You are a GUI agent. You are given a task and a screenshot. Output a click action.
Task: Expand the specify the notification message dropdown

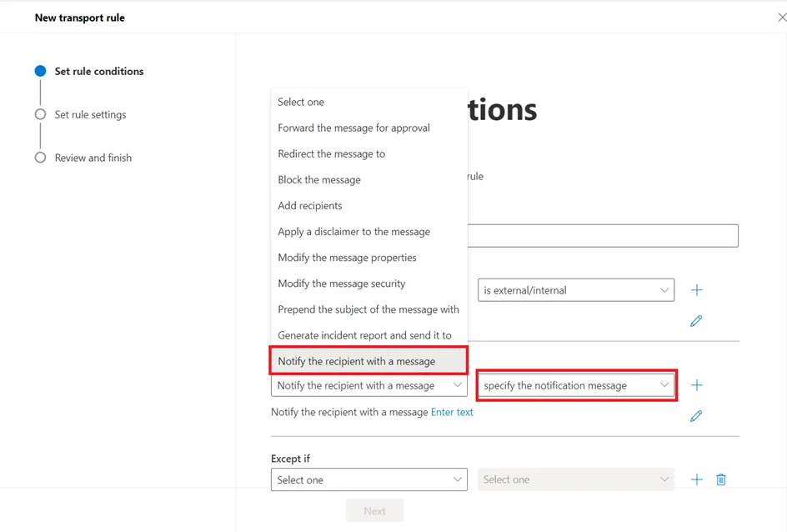coord(575,385)
